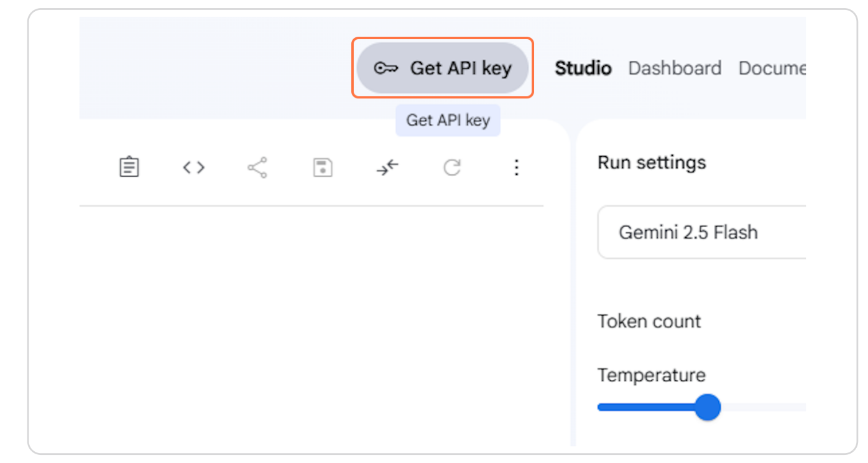Open the system instructions panel
The height and width of the screenshot is (463, 868).
point(129,167)
